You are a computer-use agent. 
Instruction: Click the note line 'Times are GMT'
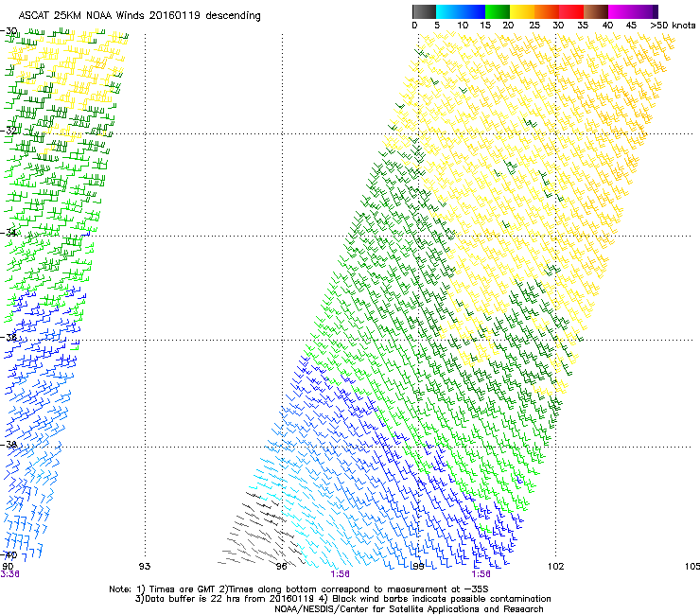(x=181, y=589)
